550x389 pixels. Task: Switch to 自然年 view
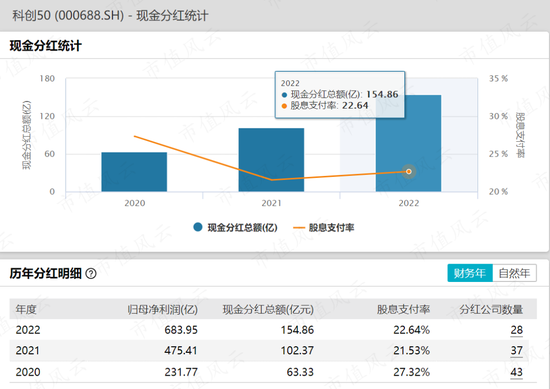(x=514, y=273)
